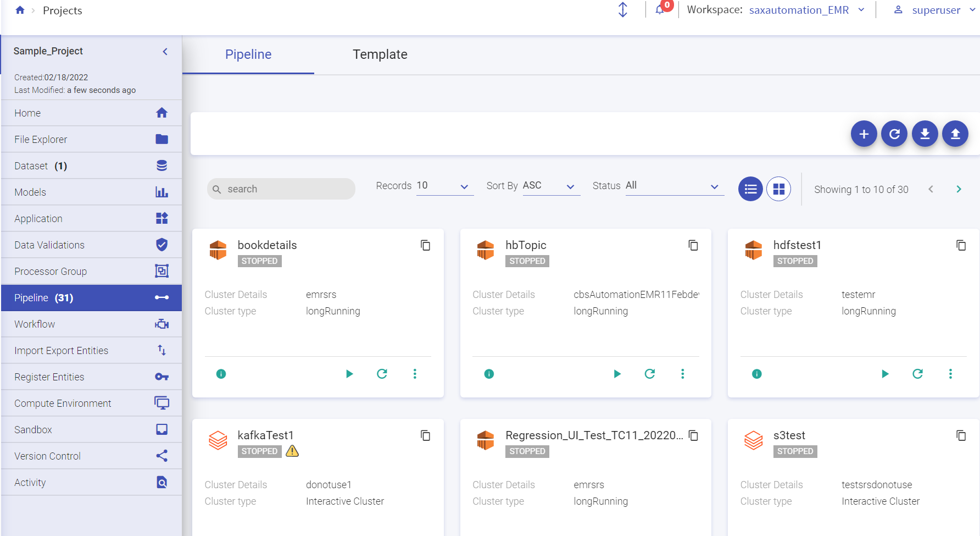Start the bookdetails pipeline
Screen dimensions: 980x536
coord(349,374)
